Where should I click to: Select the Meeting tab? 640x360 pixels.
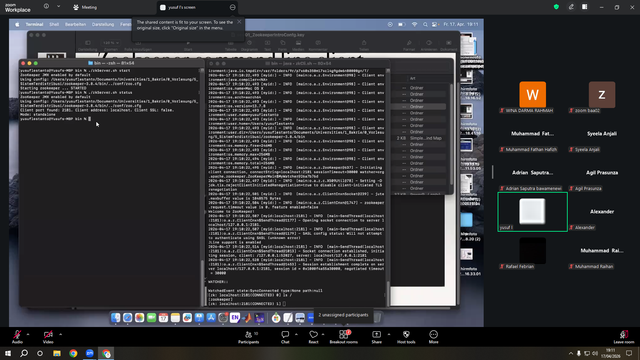point(85,7)
